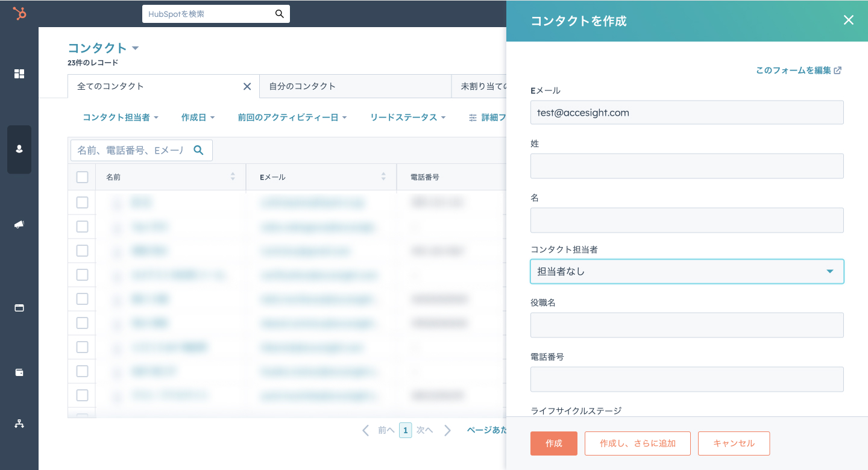This screenshot has width=868, height=470.
Task: Open the 作成日 filter dropdown
Action: click(x=198, y=117)
